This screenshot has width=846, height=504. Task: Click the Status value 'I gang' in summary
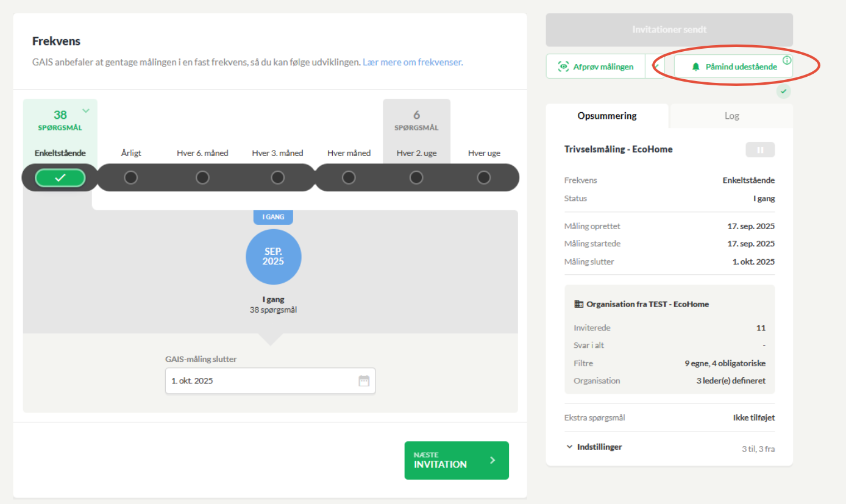pyautogui.click(x=764, y=199)
